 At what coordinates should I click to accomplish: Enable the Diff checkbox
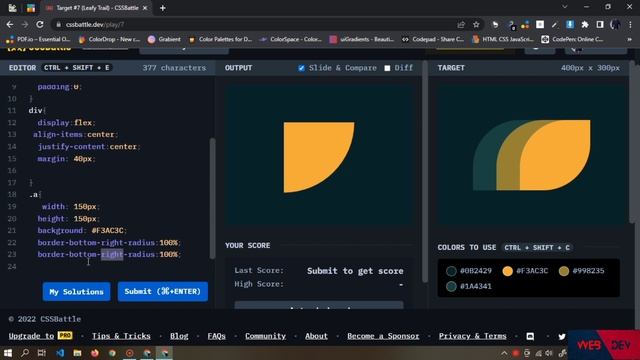point(387,68)
